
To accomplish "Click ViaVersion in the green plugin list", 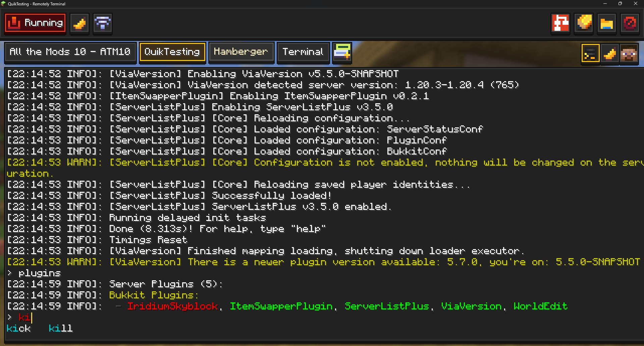I will pyautogui.click(x=471, y=306).
